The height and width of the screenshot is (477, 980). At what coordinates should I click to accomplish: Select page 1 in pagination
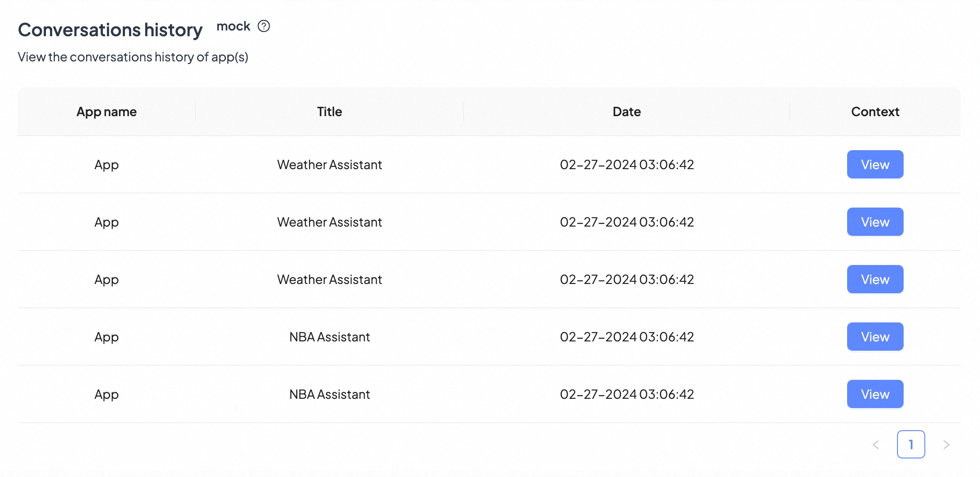tap(911, 444)
